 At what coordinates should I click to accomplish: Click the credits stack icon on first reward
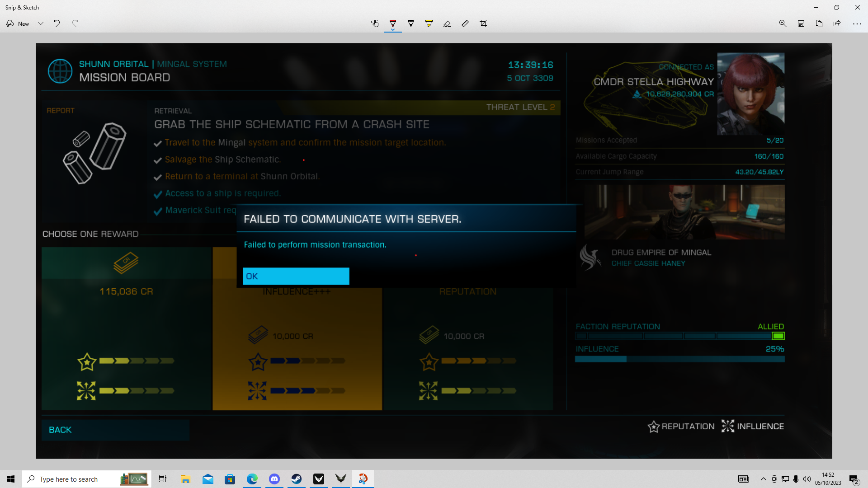click(126, 263)
